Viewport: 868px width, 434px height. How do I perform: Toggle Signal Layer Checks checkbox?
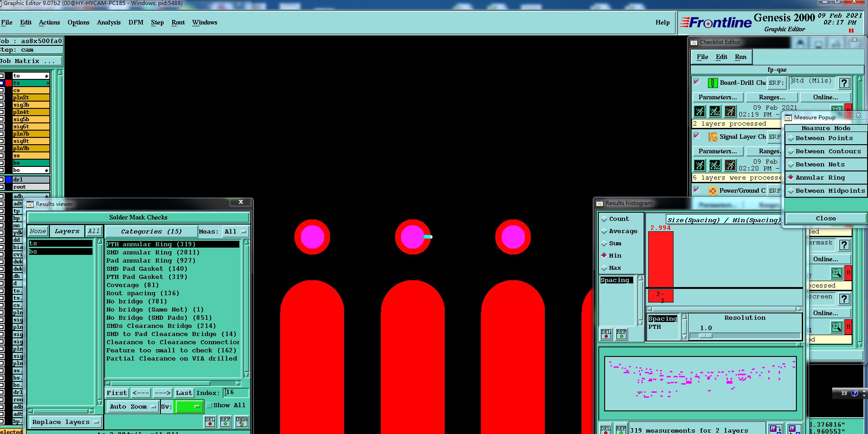697,136
